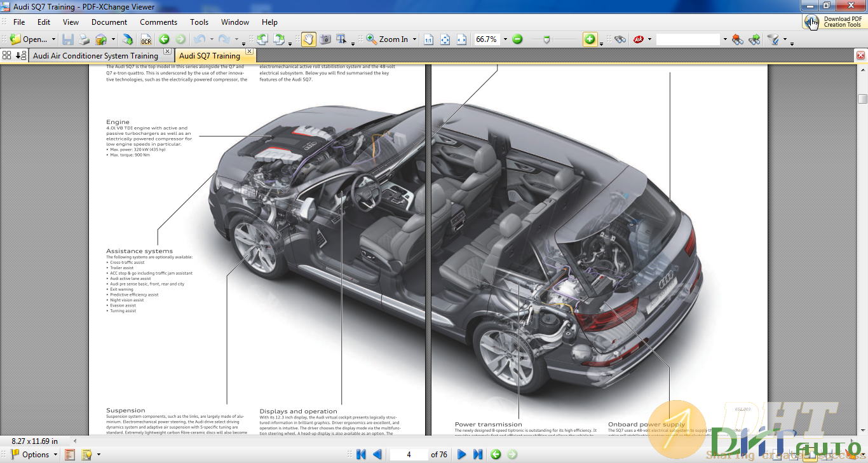This screenshot has width=868, height=463.
Task: Open the zoom percentage dropdown
Action: click(505, 39)
